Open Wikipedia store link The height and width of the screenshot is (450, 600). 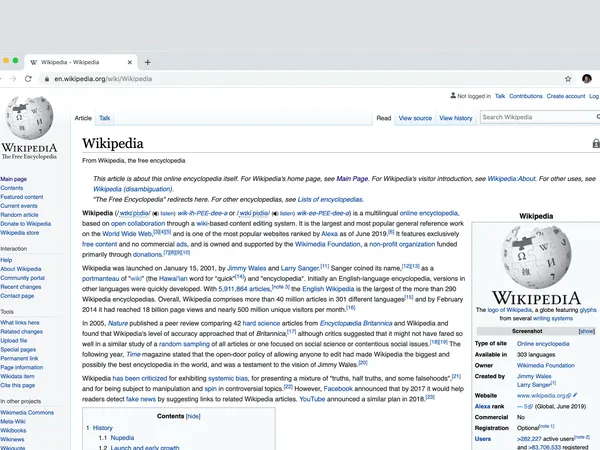[20, 233]
